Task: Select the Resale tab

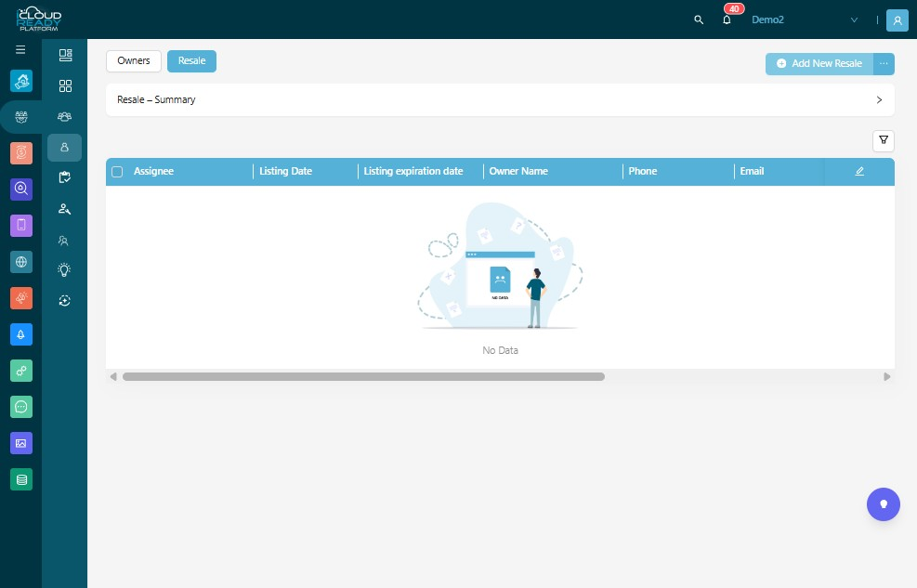Action: (x=191, y=60)
